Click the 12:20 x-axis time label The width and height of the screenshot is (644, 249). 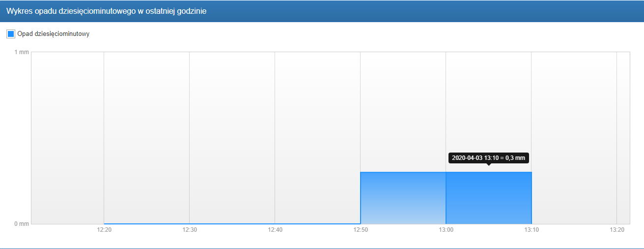(104, 229)
